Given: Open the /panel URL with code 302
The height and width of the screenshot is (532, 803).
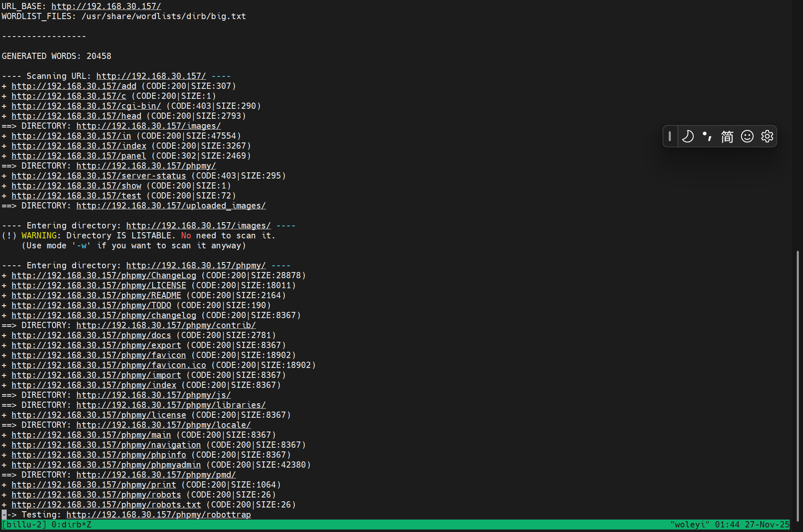Looking at the screenshot, I should (79, 156).
